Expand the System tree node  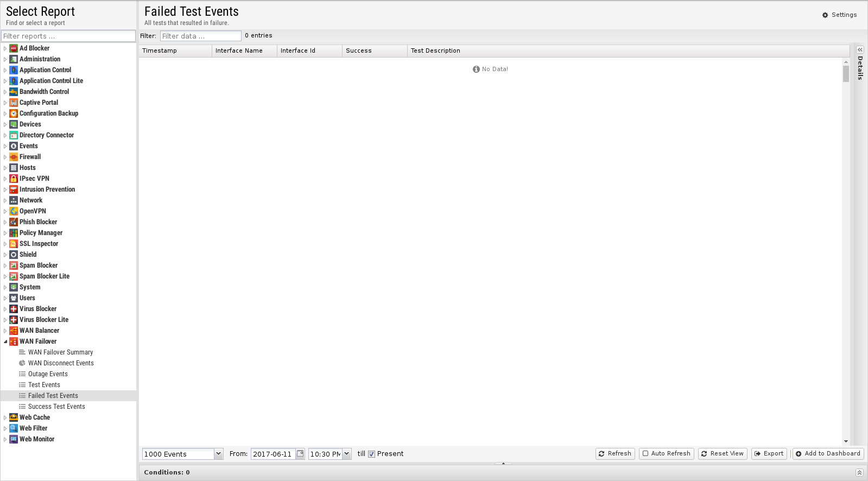point(5,287)
